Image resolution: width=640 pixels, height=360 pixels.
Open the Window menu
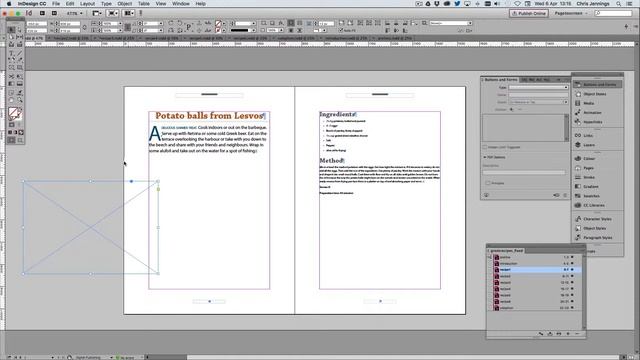pyautogui.click(x=180, y=4)
